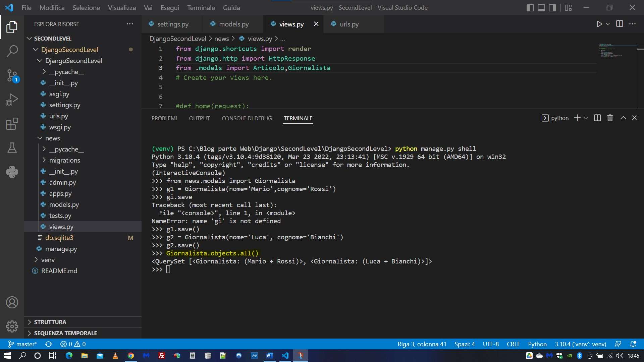Maximize the terminal panel size

pos(623,118)
